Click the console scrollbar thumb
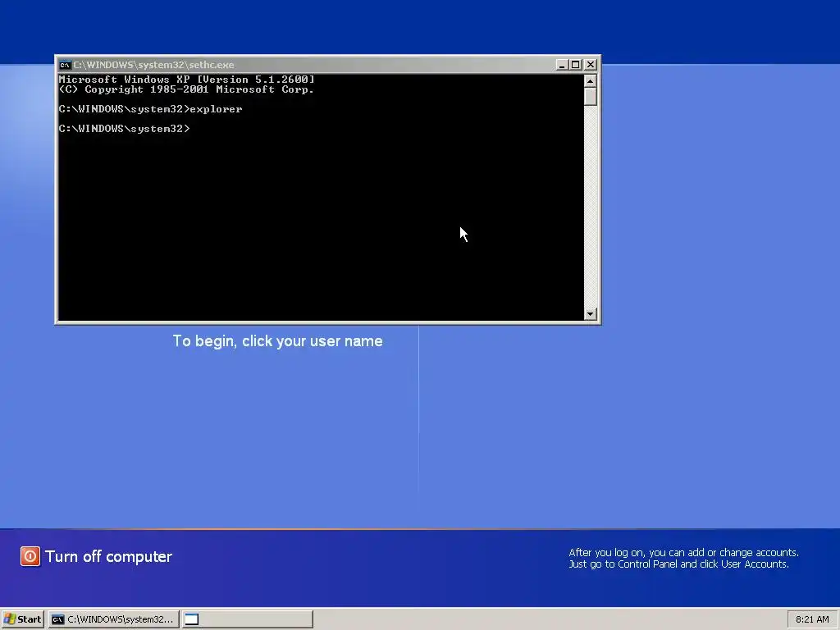 (x=591, y=97)
